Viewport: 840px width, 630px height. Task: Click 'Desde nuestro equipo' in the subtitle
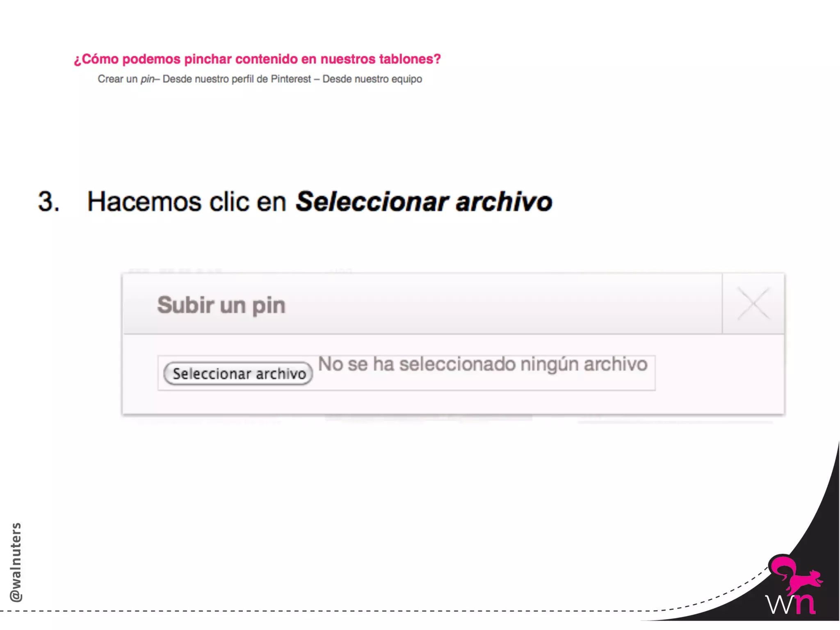pyautogui.click(x=372, y=79)
